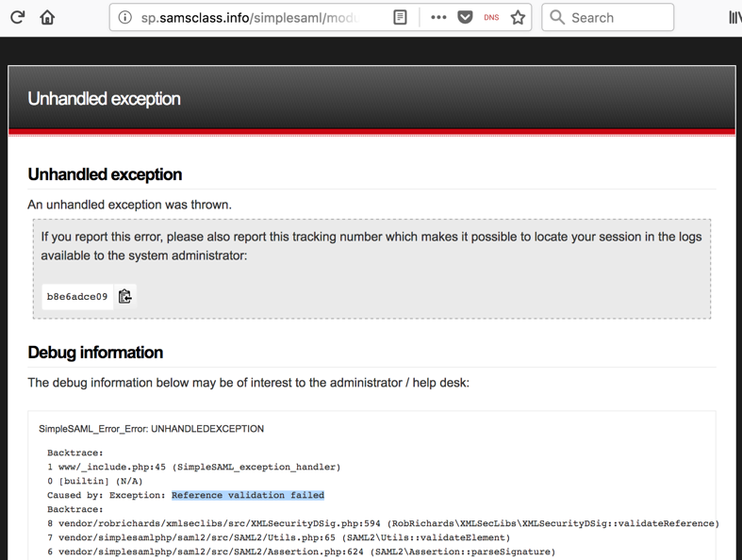Screen dimensions: 742x560
Task: Open the Library sidebar icon
Action: 734,17
